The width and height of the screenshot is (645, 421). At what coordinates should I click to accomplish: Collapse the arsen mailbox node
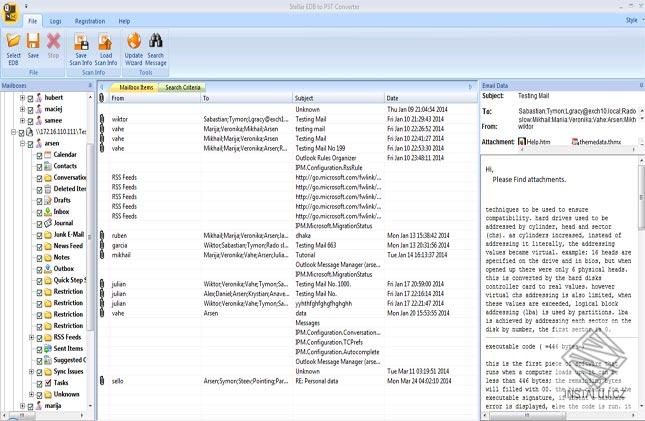pos(22,144)
